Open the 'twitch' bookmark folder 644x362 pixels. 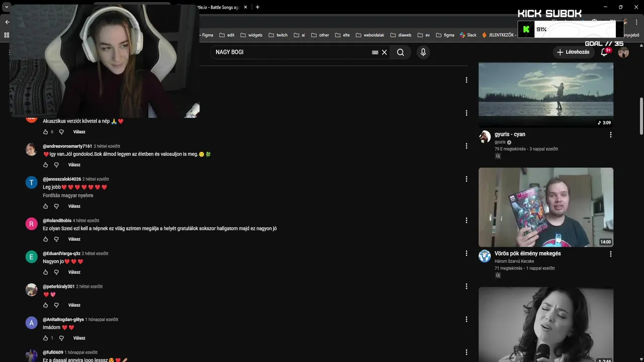coord(278,35)
